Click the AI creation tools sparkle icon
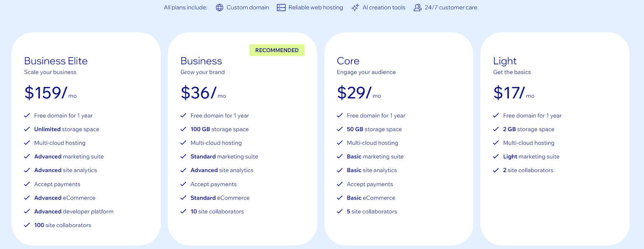Screen dimensions: 644x249 (355, 7)
